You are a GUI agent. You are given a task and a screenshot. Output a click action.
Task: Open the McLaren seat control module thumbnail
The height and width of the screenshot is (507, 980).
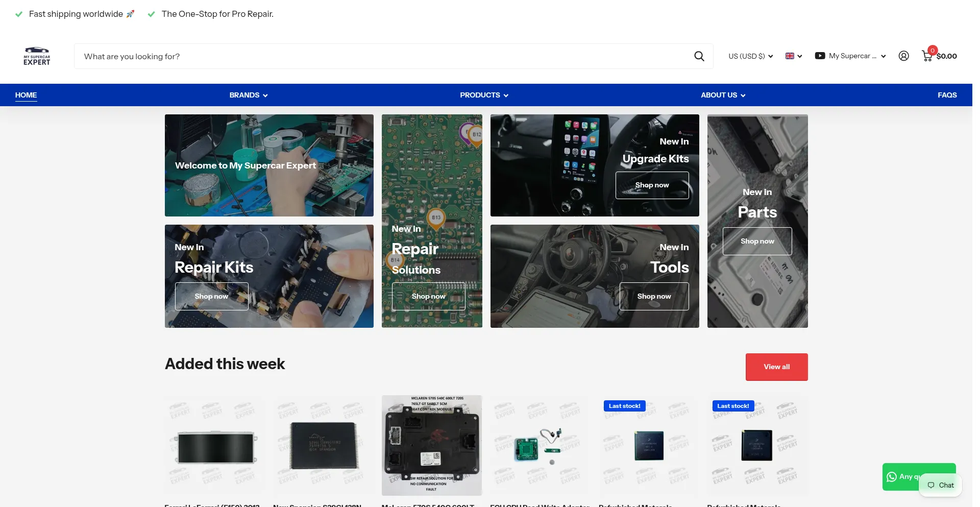432,445
